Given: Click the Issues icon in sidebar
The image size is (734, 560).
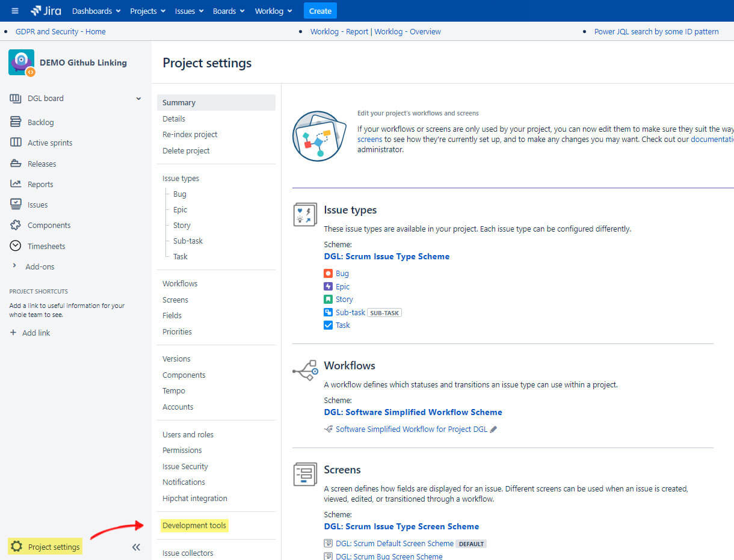Looking at the screenshot, I should click(x=16, y=205).
